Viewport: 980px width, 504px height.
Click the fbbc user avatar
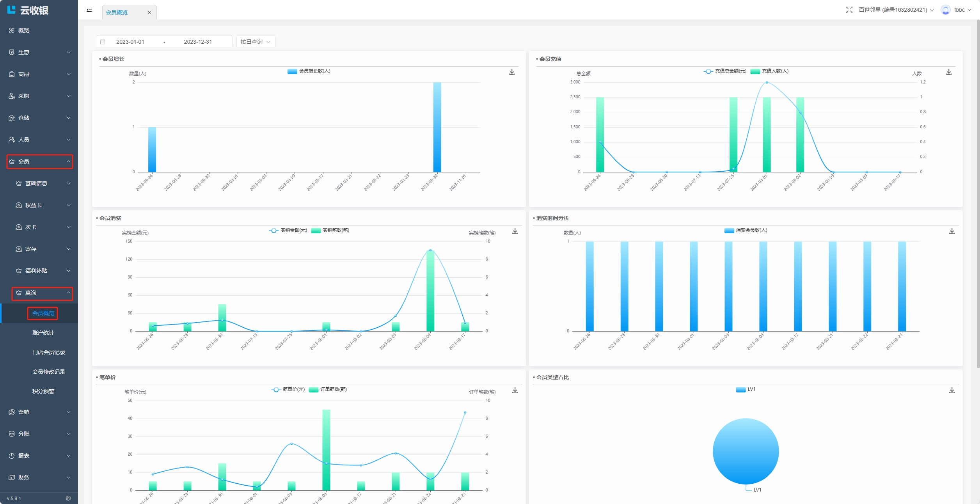coord(945,10)
